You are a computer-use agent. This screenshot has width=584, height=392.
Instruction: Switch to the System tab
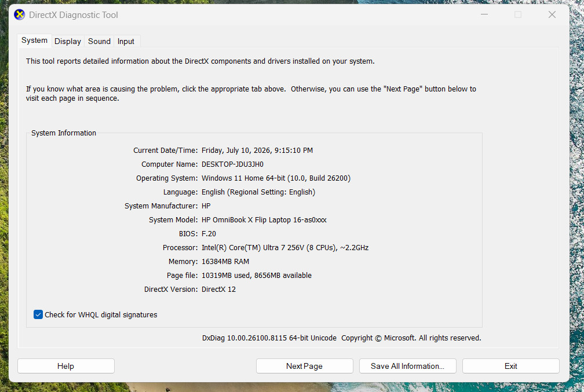pyautogui.click(x=34, y=41)
